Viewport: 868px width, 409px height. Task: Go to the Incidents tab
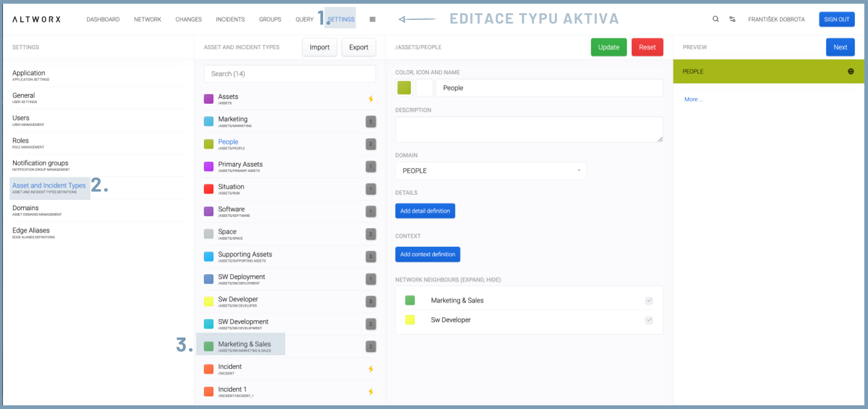(230, 19)
